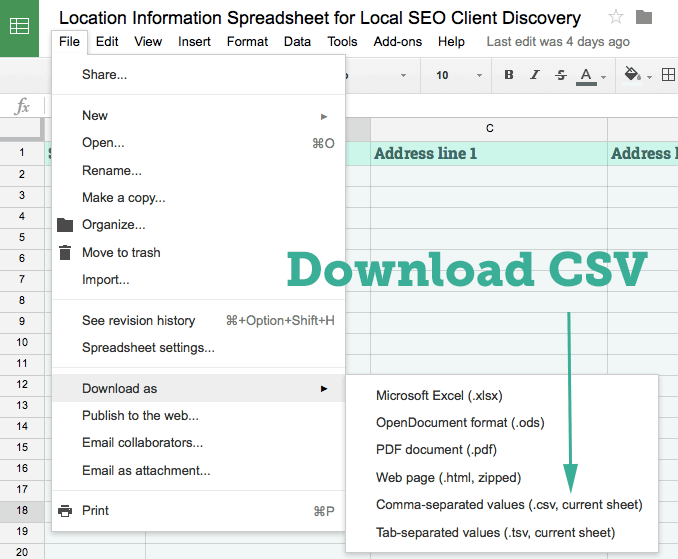Apply strikethrough formatting
The width and height of the screenshot is (678, 559).
click(560, 75)
